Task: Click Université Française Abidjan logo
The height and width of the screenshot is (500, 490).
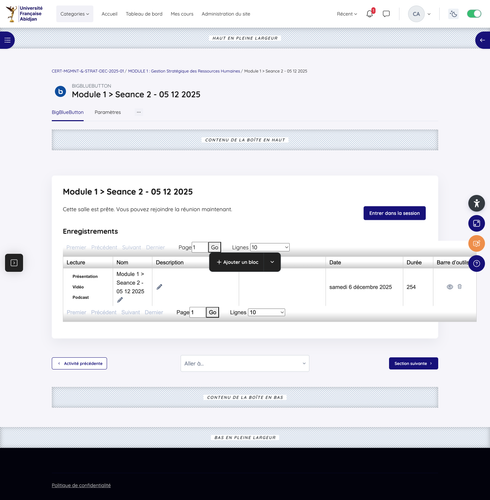Action: (24, 14)
